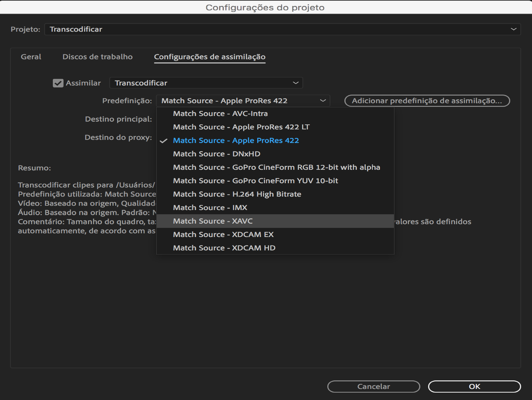Expand the Transcodificar ingest action dropdown
This screenshot has height=400, width=532.
point(206,83)
